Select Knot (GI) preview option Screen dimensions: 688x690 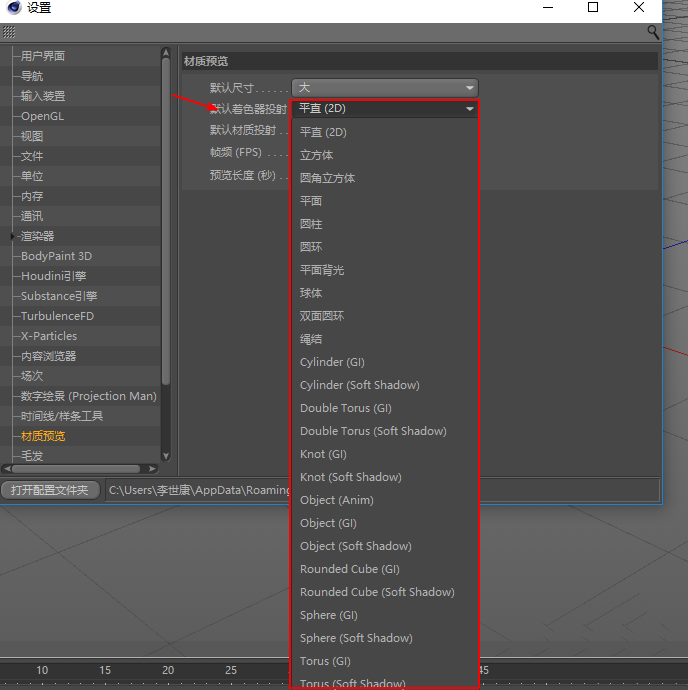[323, 454]
